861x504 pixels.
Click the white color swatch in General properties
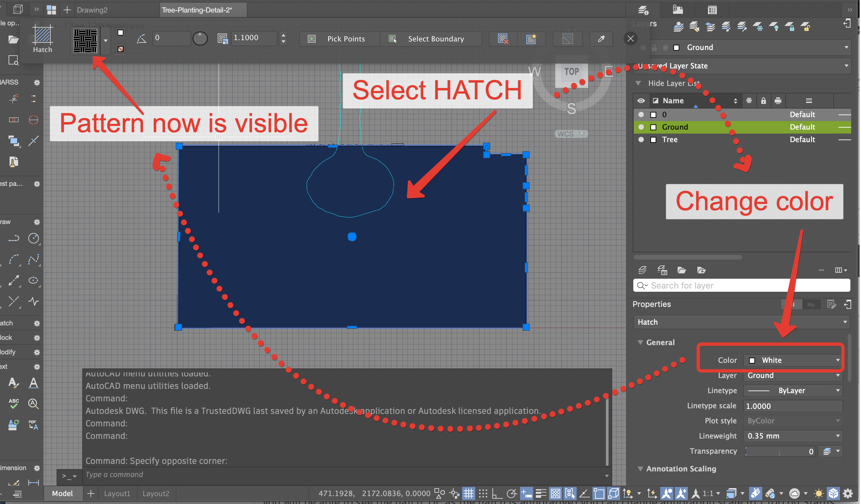coord(752,360)
